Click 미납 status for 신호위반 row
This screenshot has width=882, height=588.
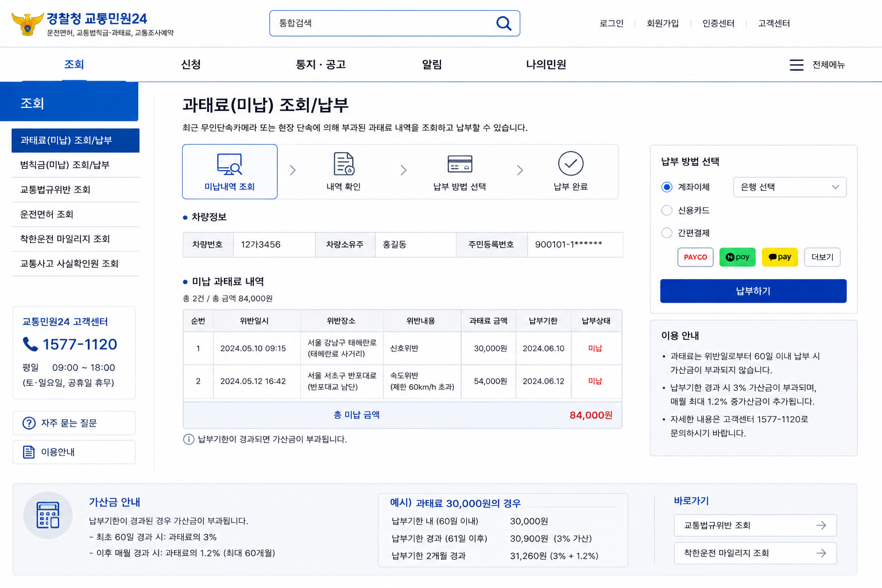(x=595, y=348)
